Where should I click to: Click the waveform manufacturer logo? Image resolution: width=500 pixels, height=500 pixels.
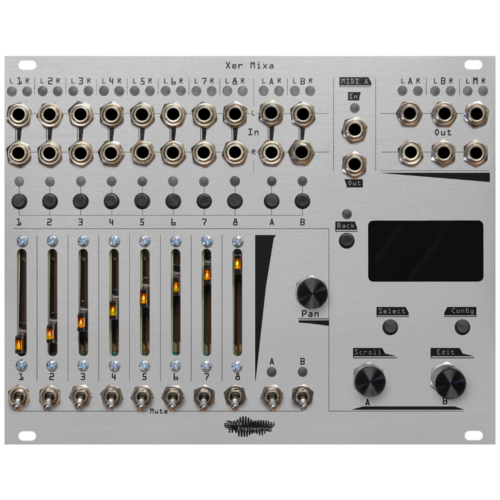249,426
